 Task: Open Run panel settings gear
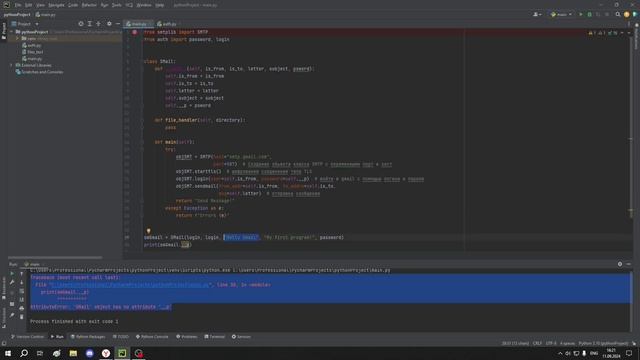coord(620,264)
